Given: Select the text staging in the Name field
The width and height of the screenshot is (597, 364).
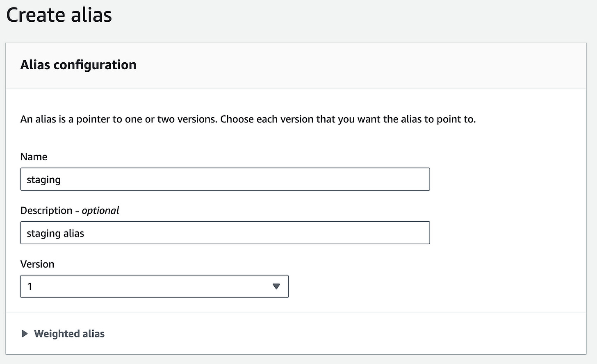Looking at the screenshot, I should (x=43, y=179).
